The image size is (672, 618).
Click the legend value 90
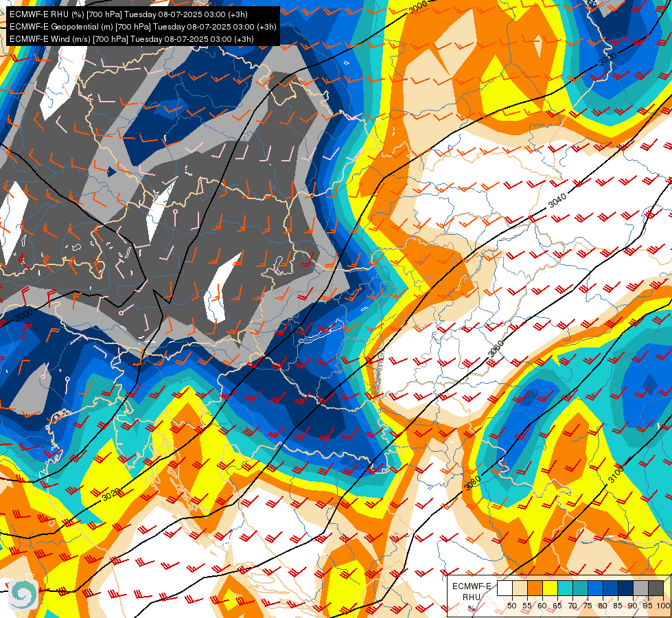[633, 606]
